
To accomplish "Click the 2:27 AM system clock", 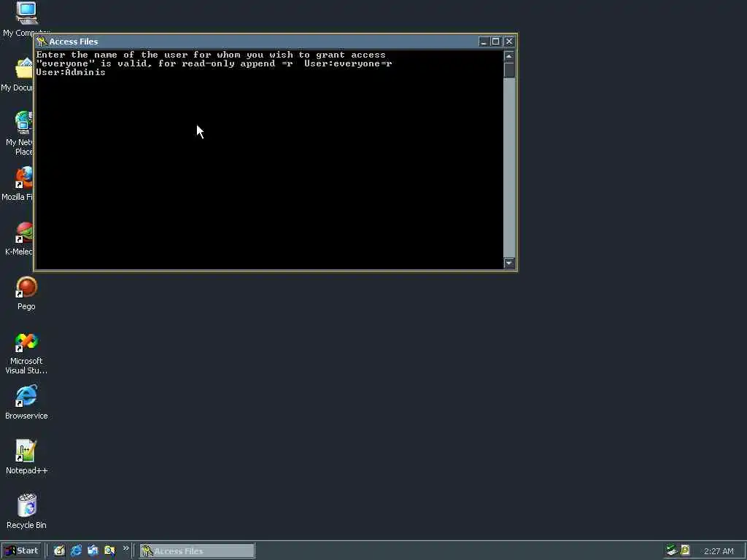I will (x=719, y=551).
